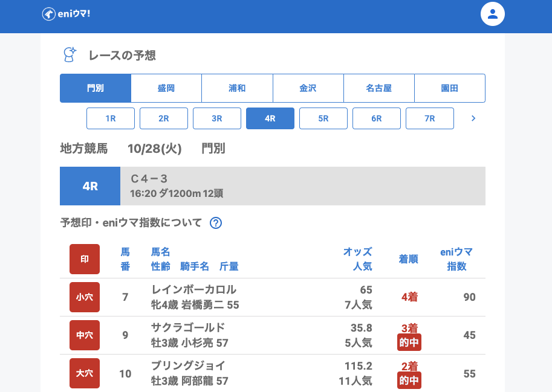The height and width of the screenshot is (392, 552).
Task: Select race 6R button
Action: [x=377, y=118]
